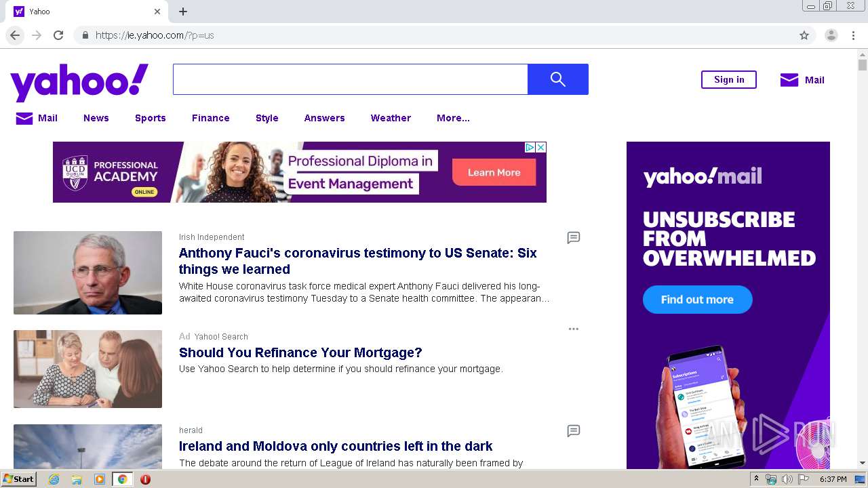The image size is (868, 488).
Task: Click the White House coronavirus article summary text
Action: pos(364,292)
